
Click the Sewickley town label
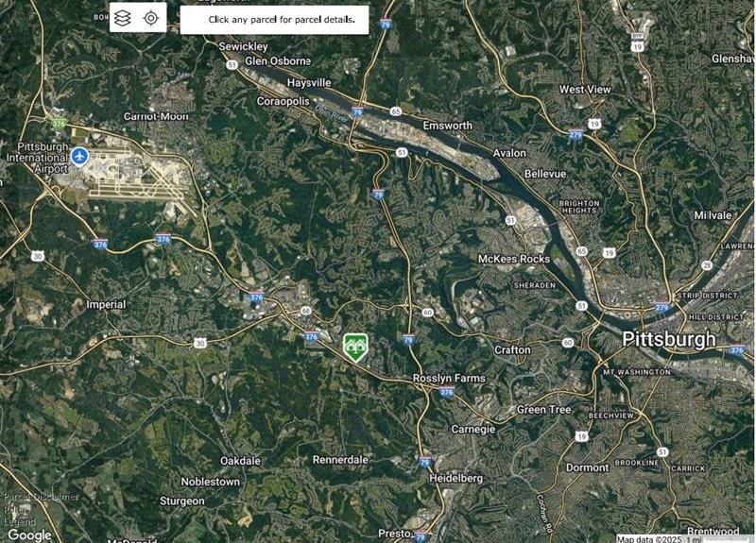pyautogui.click(x=244, y=46)
